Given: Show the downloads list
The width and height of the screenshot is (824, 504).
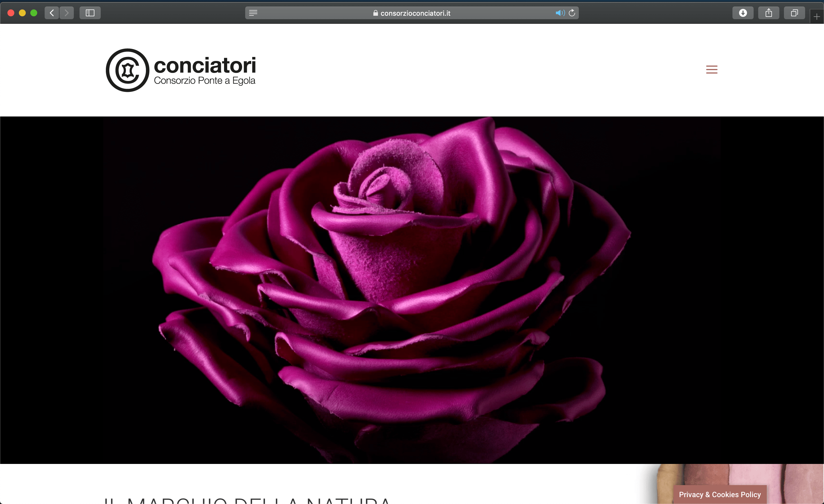Looking at the screenshot, I should click(743, 13).
